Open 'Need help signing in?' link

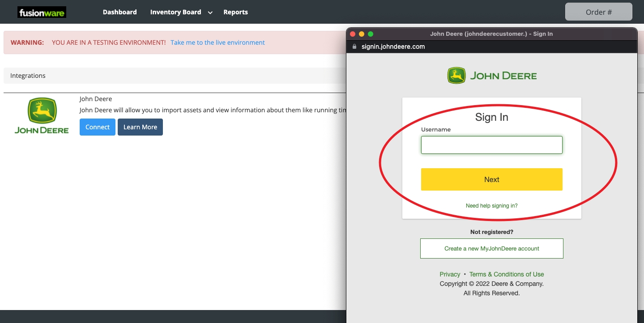[x=491, y=206]
